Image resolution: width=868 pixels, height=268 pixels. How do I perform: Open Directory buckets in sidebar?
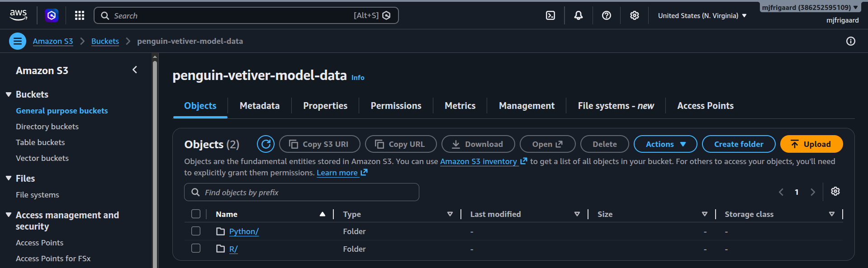47,127
